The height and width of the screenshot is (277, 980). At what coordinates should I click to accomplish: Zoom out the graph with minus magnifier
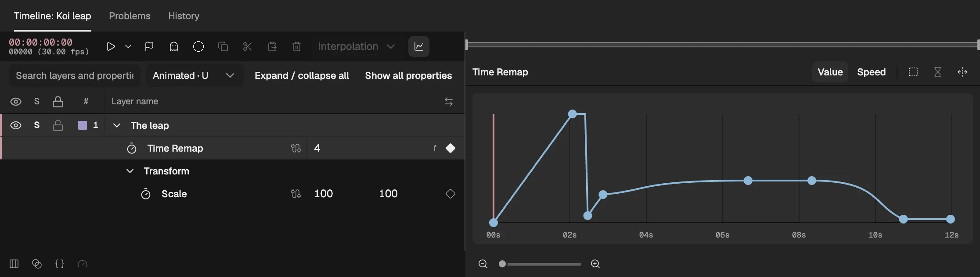pyautogui.click(x=483, y=264)
